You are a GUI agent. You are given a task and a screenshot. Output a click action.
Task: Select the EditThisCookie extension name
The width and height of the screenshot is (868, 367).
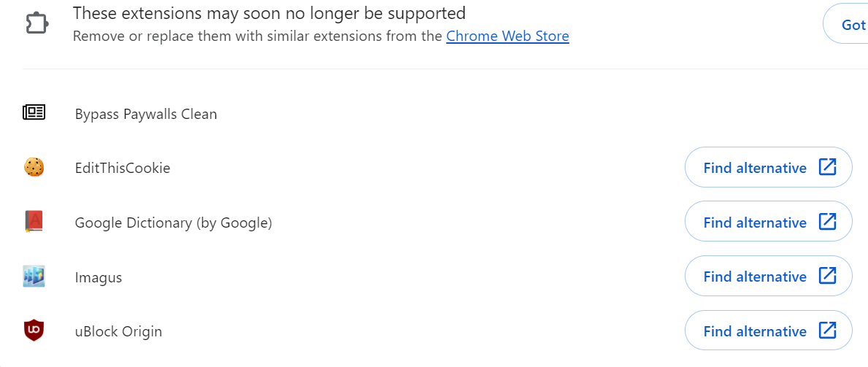pyautogui.click(x=123, y=169)
